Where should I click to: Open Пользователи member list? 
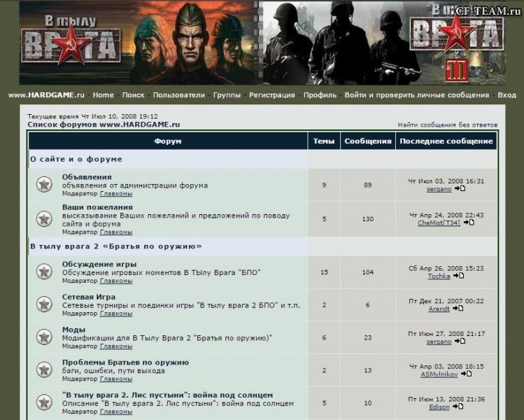click(x=179, y=95)
